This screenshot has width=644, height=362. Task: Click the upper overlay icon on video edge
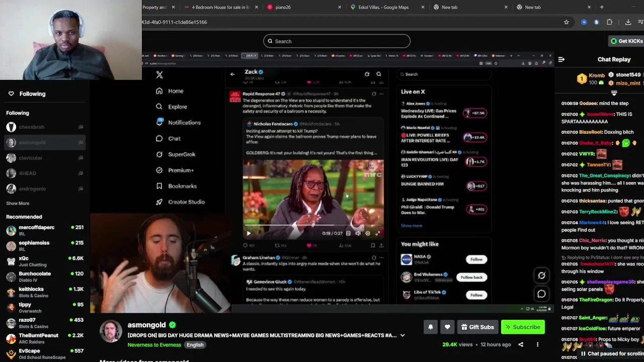click(x=541, y=276)
